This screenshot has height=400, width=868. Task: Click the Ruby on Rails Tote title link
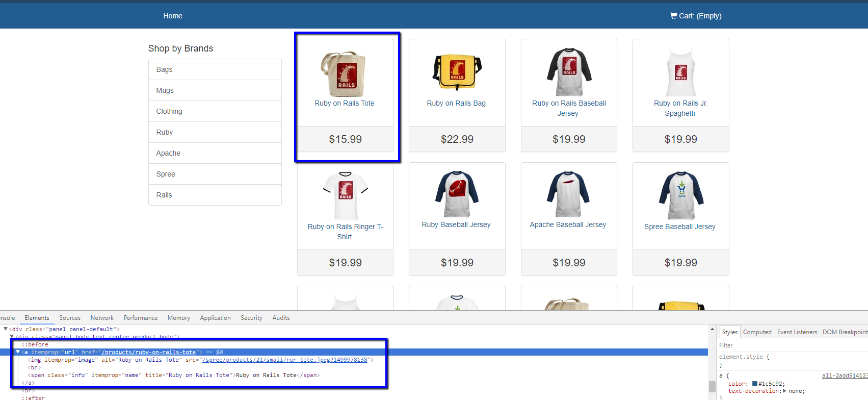point(345,103)
